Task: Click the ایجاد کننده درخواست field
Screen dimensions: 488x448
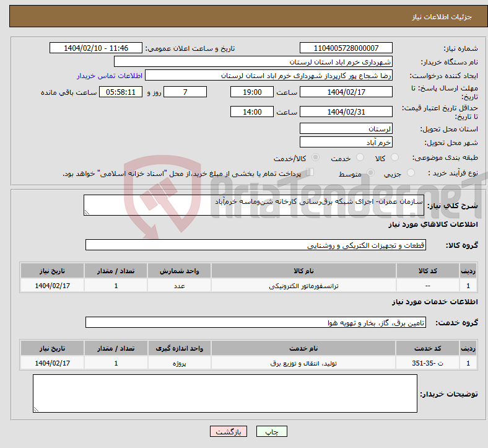Action: coord(269,76)
